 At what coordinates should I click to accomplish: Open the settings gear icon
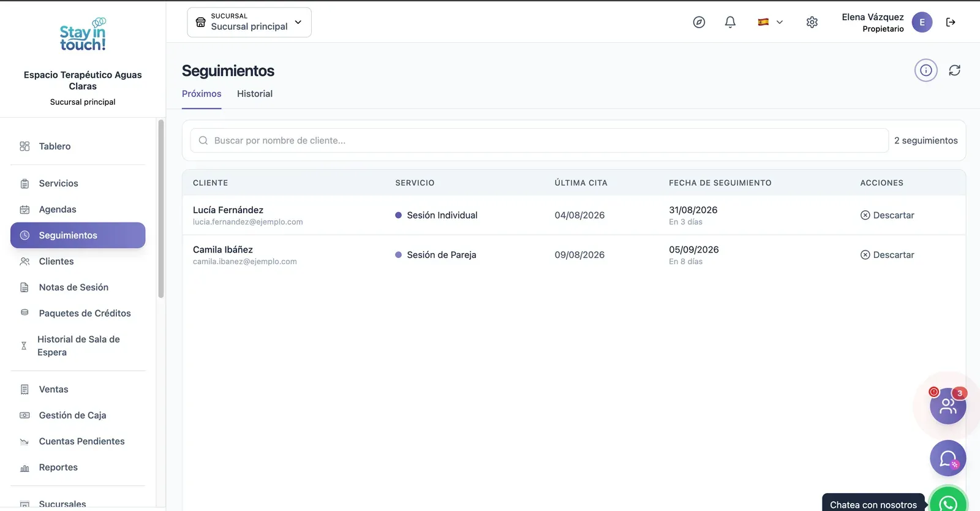(x=812, y=22)
